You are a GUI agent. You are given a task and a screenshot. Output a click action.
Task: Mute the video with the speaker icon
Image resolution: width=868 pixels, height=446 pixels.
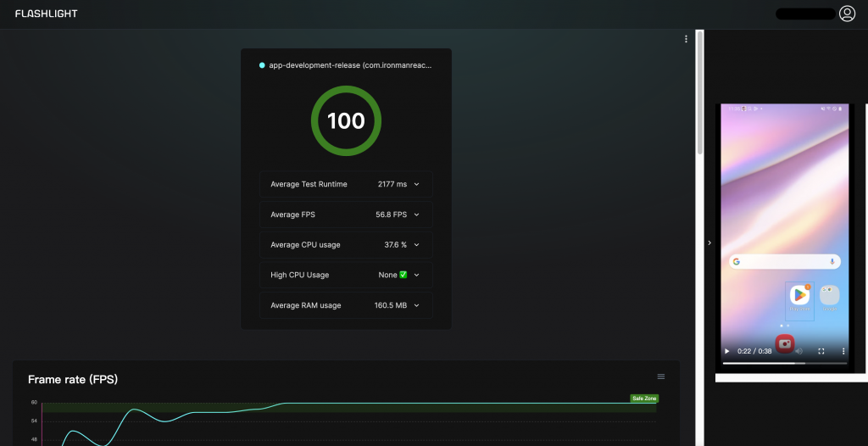coord(798,351)
